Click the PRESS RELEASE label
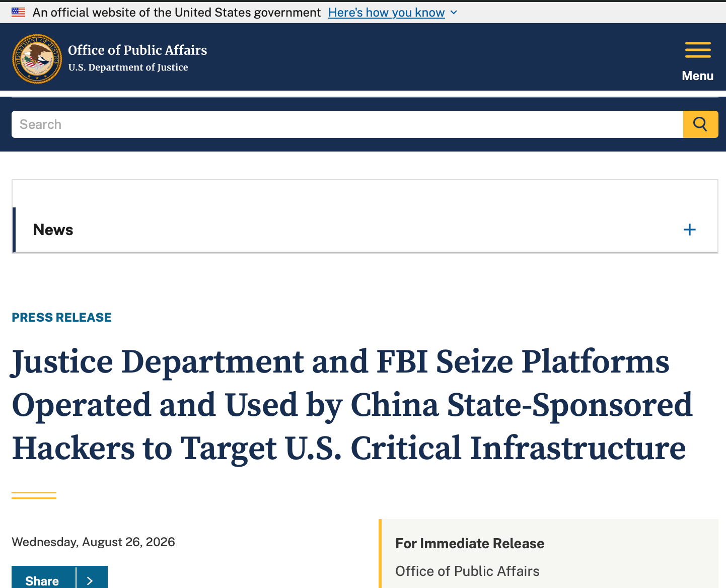Image resolution: width=726 pixels, height=588 pixels. 62,318
